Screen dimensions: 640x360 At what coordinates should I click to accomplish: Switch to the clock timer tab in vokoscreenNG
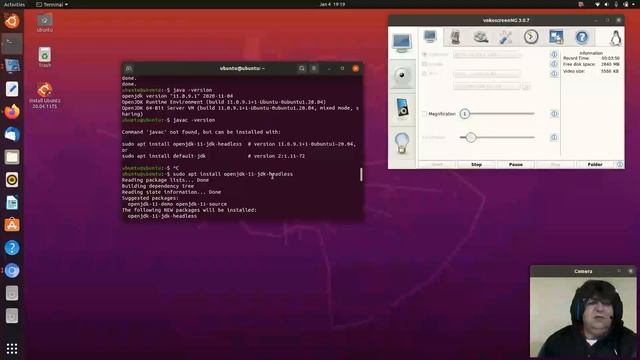531,37
